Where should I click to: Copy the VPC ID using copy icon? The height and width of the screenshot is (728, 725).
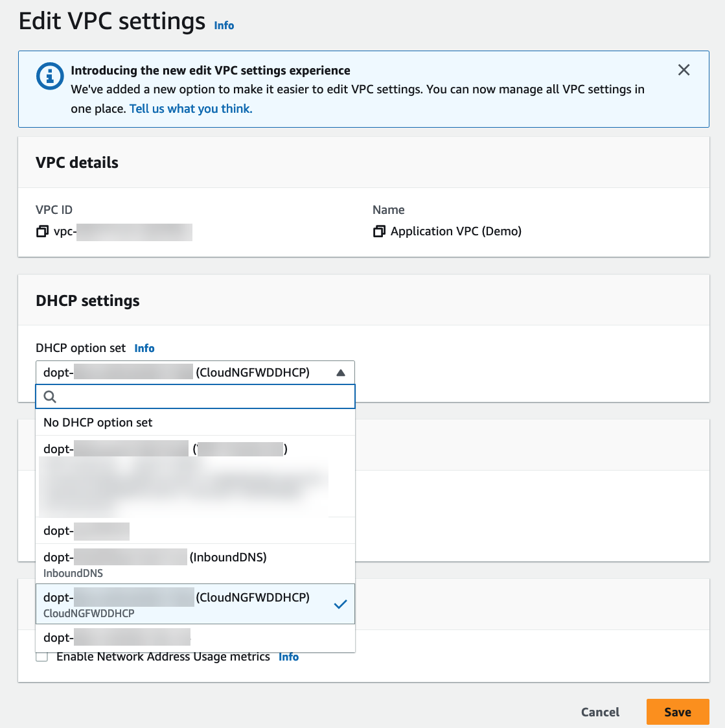[42, 231]
